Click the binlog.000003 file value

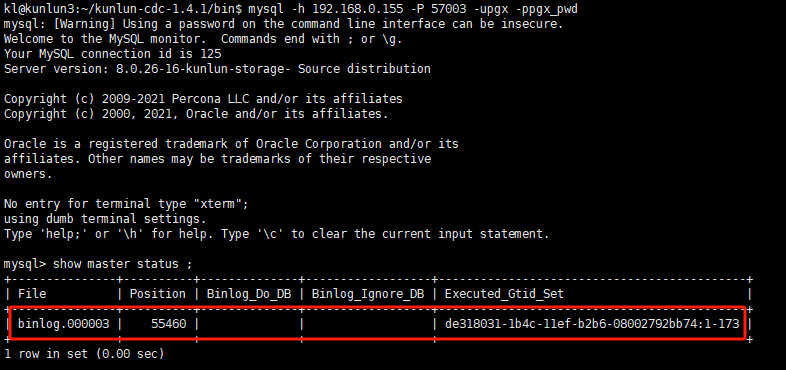[64, 324]
